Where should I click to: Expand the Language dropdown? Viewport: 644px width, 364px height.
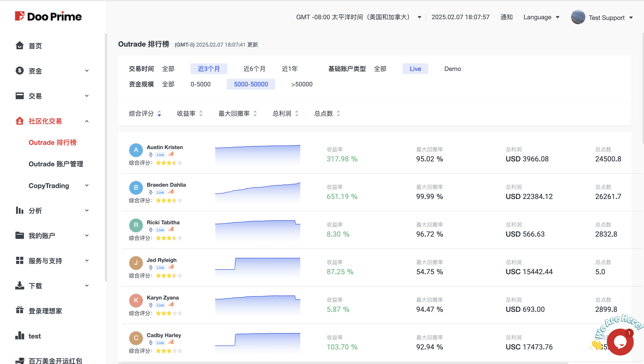pyautogui.click(x=541, y=17)
